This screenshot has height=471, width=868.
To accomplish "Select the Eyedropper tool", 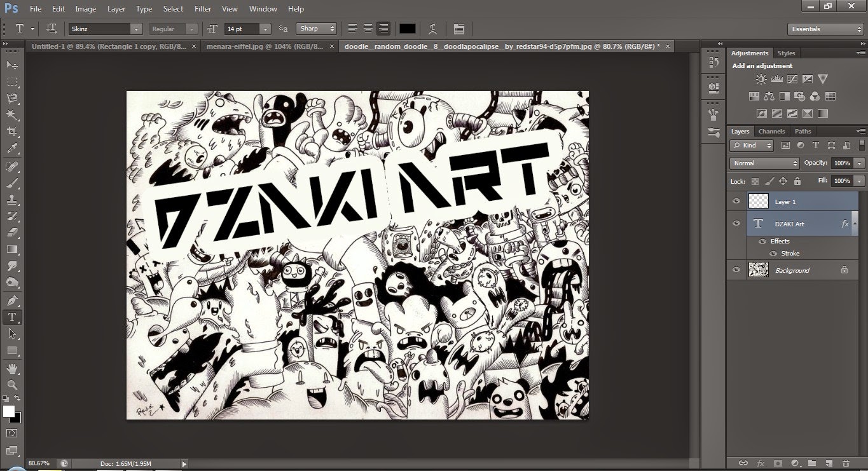I will click(x=12, y=149).
